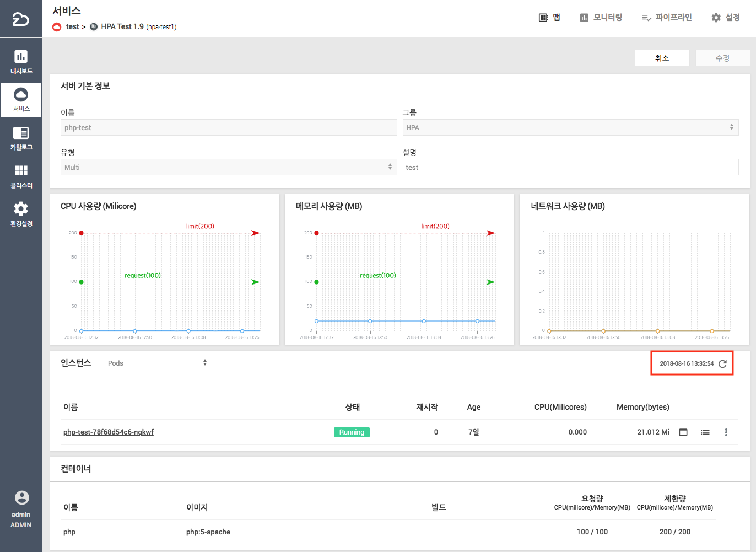Screen dimensions: 756x552
Task: Open the terminal window icon for the pod
Action: coord(683,432)
